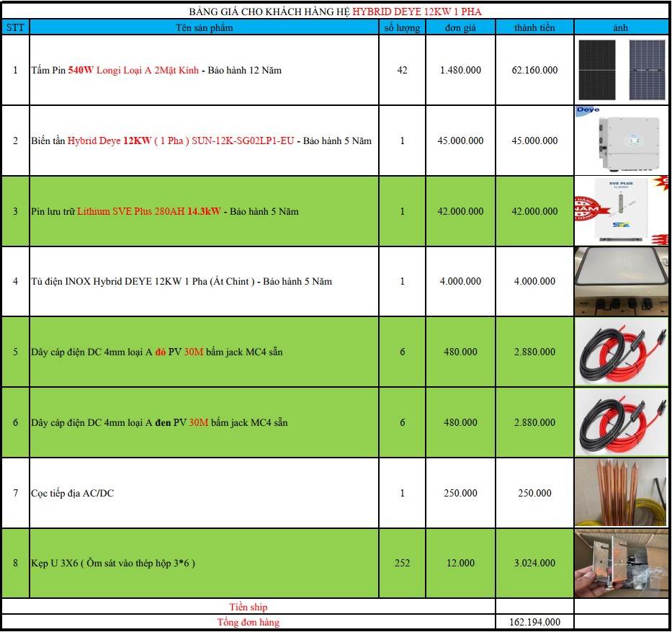
Task: Select the 'Tên sản phẩm' header cell
Action: [x=205, y=27]
